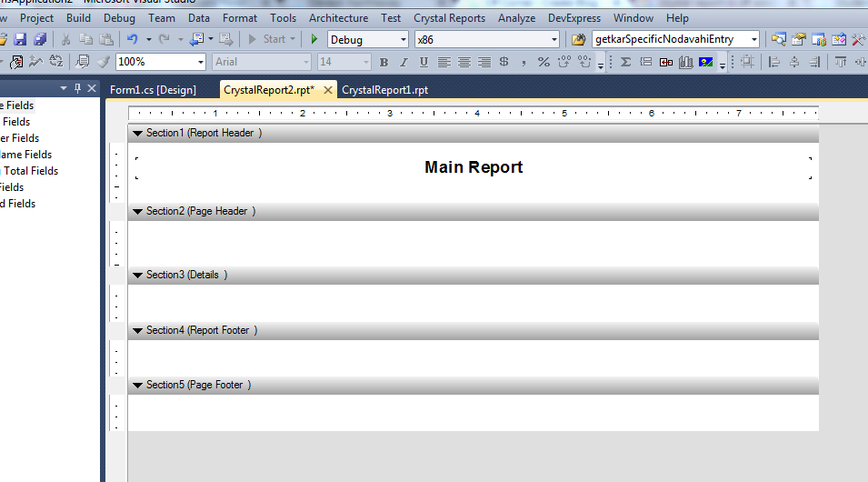This screenshot has width=868, height=482.
Task: Click the Insert Picture icon
Action: [x=706, y=62]
